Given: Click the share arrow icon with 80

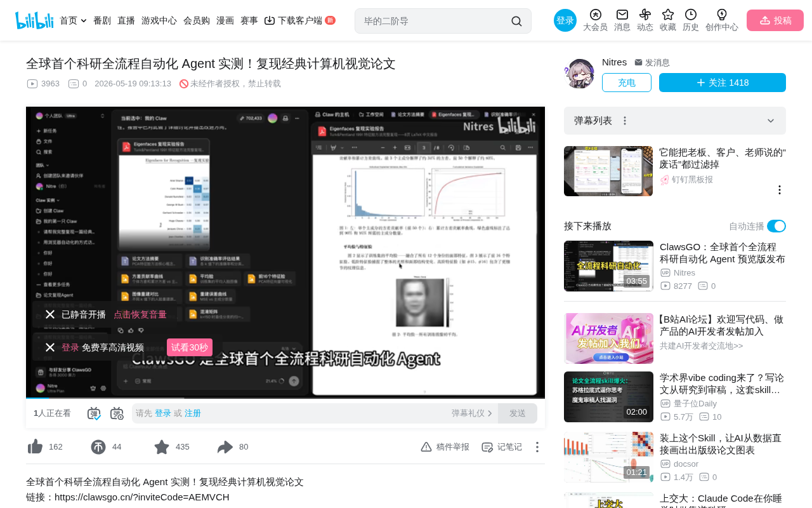Looking at the screenshot, I should point(225,447).
